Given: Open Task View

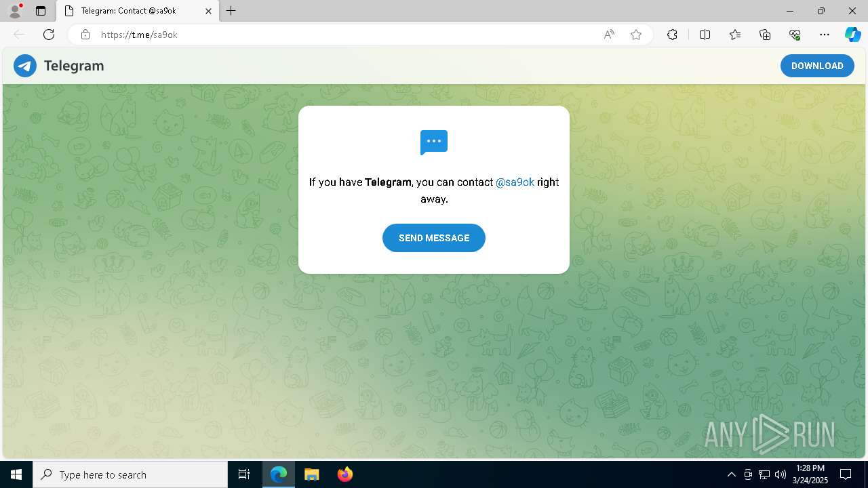Looking at the screenshot, I should (x=244, y=474).
